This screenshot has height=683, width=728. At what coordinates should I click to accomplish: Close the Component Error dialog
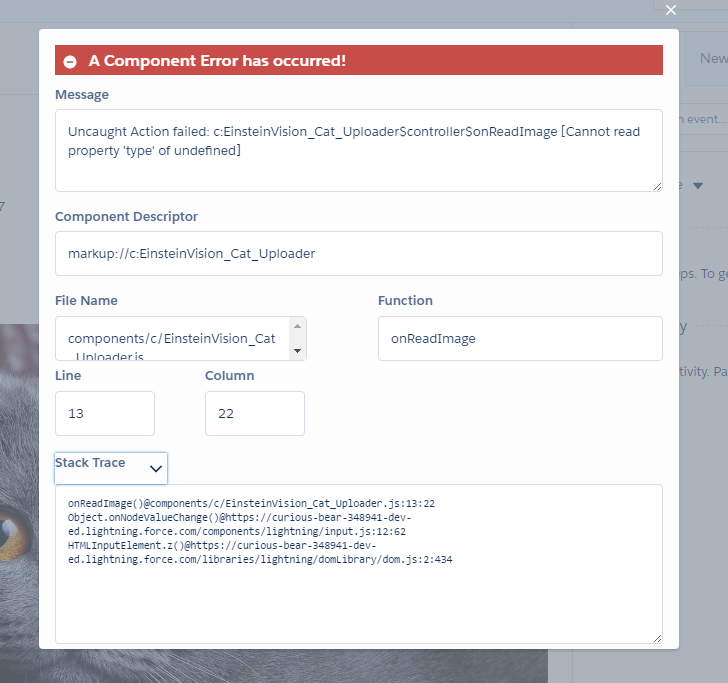[x=671, y=10]
